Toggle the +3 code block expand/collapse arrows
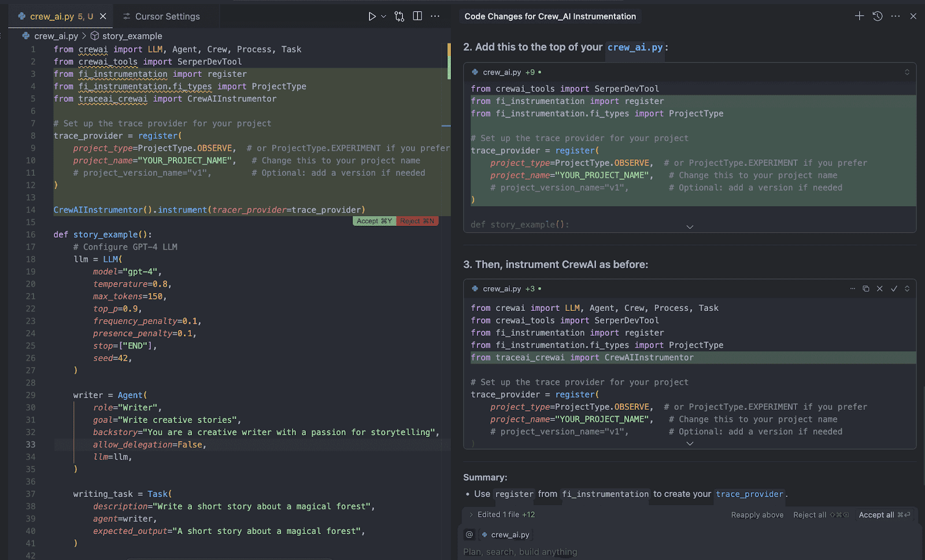 907,288
